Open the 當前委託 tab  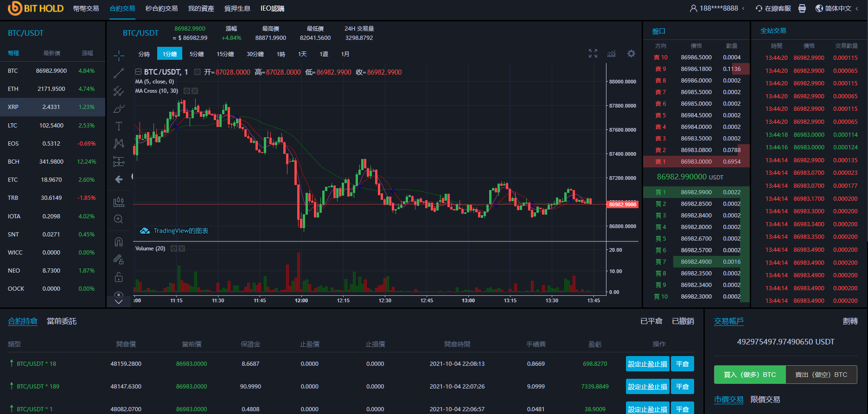62,321
